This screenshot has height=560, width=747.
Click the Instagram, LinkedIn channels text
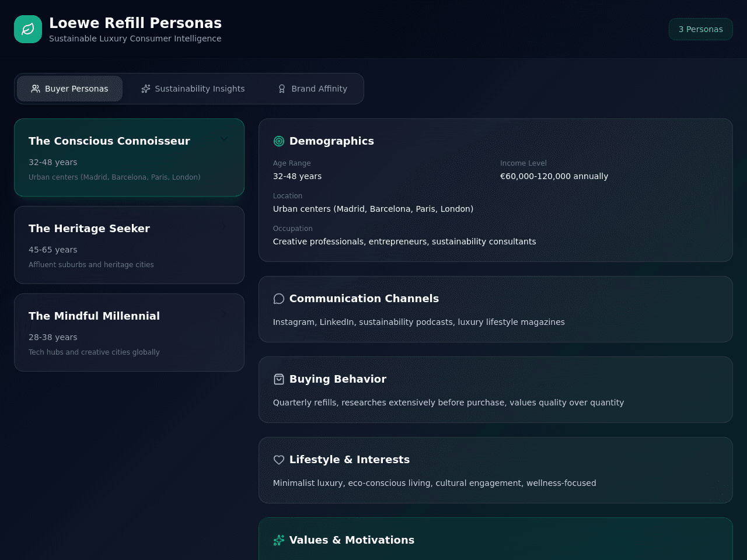point(418,322)
